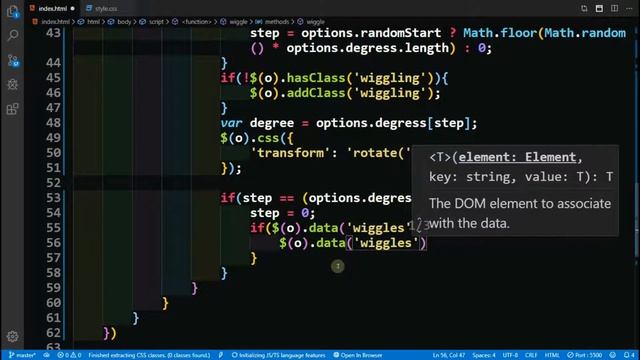The width and height of the screenshot is (640, 360).
Task: Click 'Finished extracting CSS classes' status message
Action: coord(149,355)
